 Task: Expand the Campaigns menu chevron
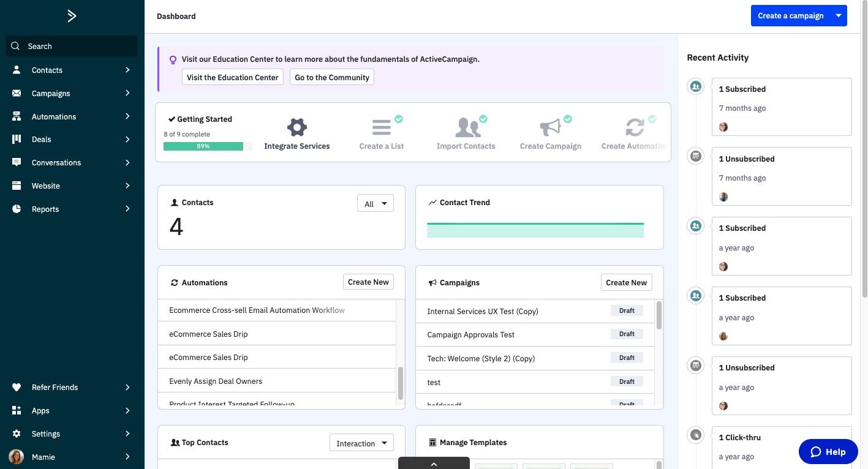pos(127,93)
